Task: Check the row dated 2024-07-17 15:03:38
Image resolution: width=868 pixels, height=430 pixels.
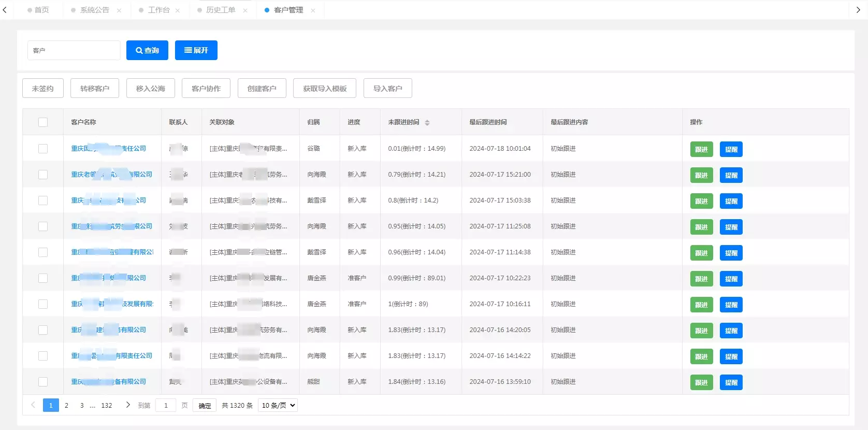Action: click(x=43, y=200)
